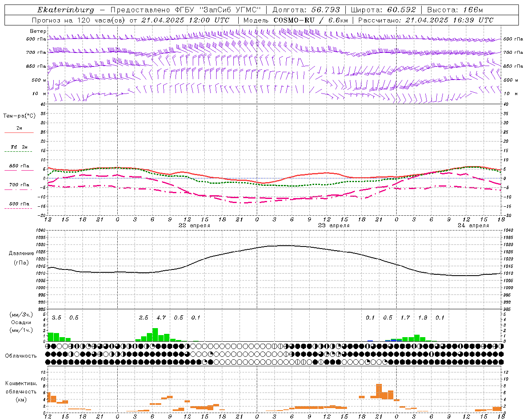
Task: Click the "(мм/3ч.)" precipitation unit label
Action: [21, 315]
